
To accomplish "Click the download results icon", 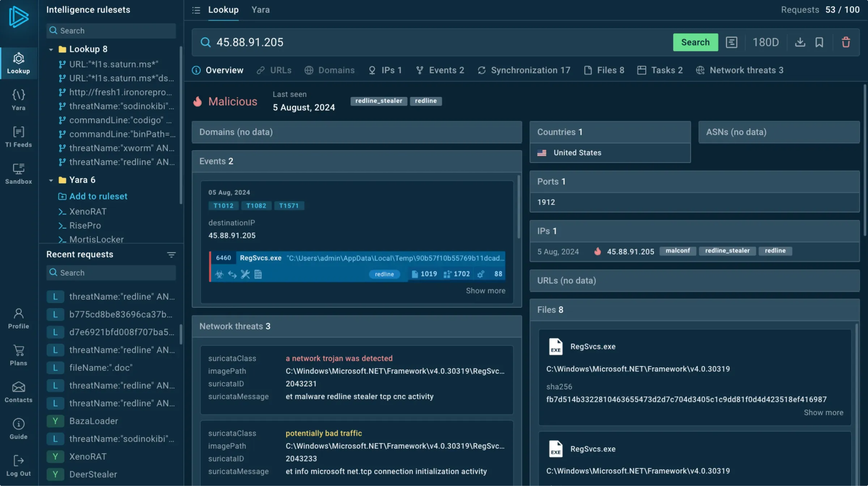I will (800, 42).
